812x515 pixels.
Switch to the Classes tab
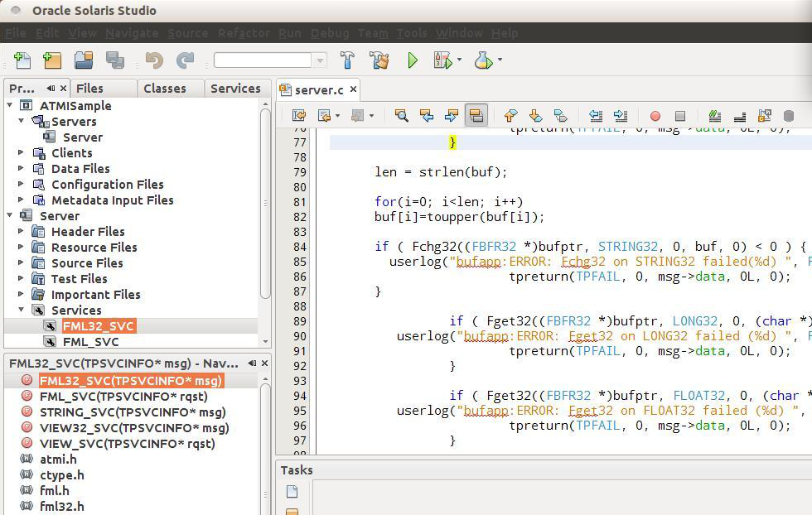[x=171, y=89]
